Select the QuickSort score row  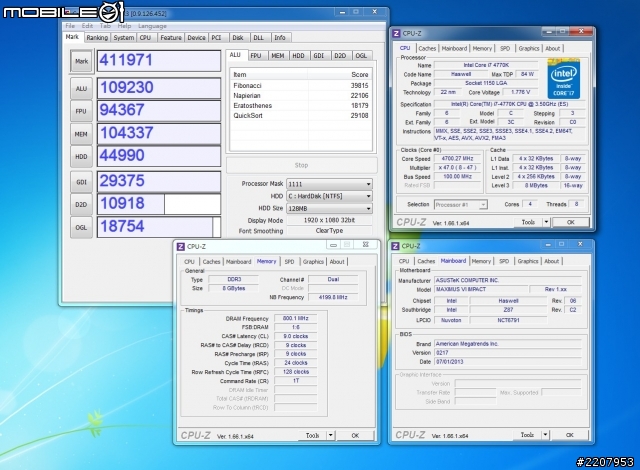click(301, 116)
